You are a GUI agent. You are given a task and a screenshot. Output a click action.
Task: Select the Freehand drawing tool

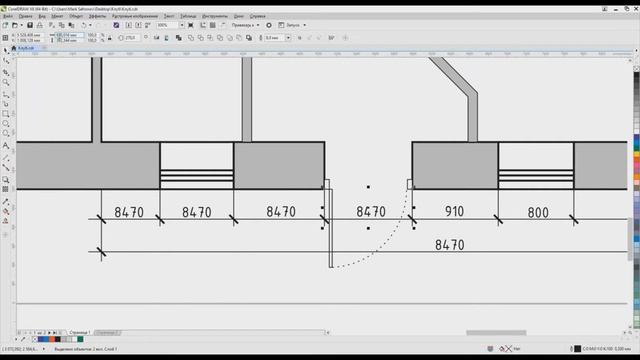click(x=6, y=94)
